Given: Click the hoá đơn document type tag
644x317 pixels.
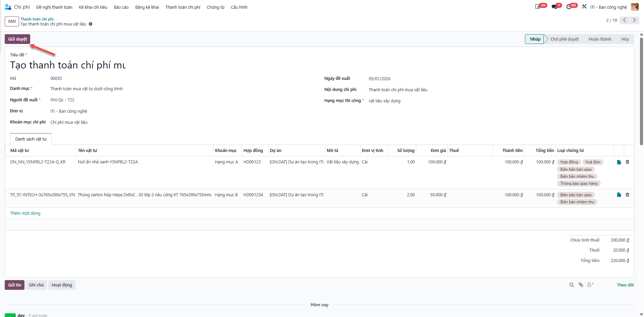Looking at the screenshot, I should (x=593, y=162).
